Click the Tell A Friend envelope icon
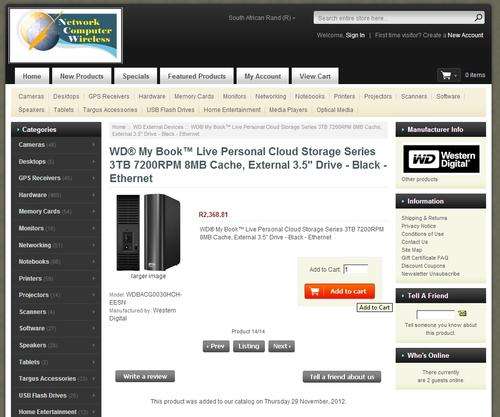The width and height of the screenshot is (500, 417). pos(462,313)
